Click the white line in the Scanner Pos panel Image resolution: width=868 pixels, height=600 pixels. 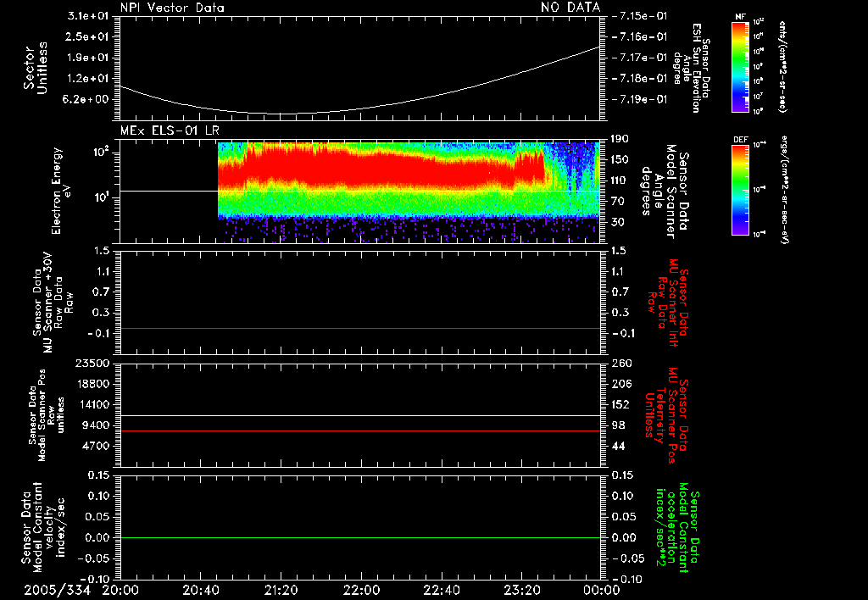click(359, 415)
